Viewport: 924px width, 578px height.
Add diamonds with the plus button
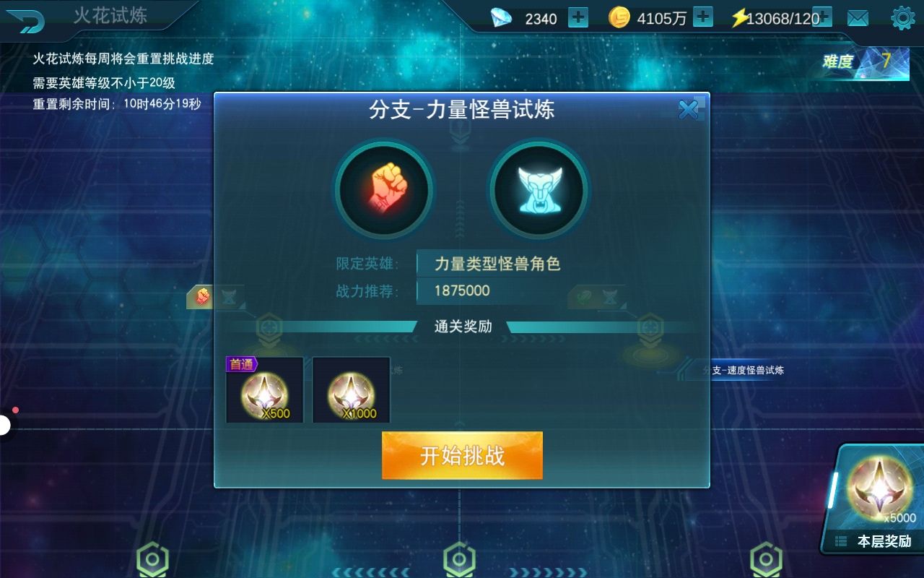coord(578,17)
